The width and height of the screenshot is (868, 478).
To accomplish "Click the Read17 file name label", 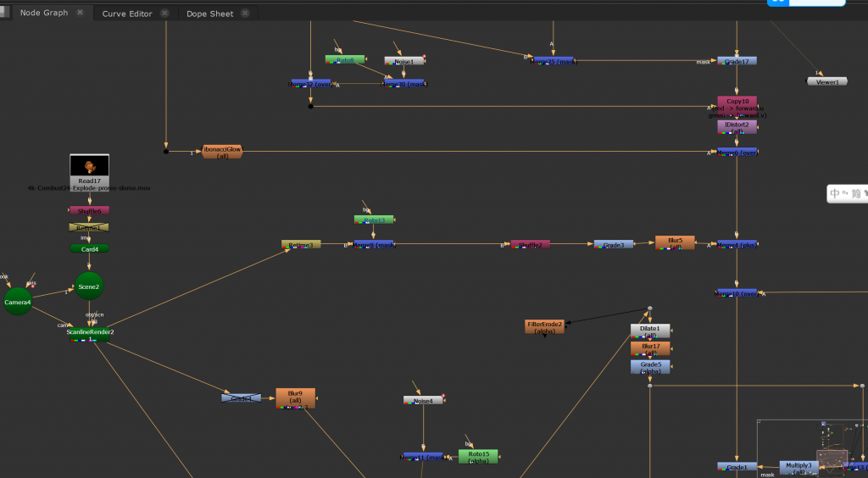I will (89, 188).
